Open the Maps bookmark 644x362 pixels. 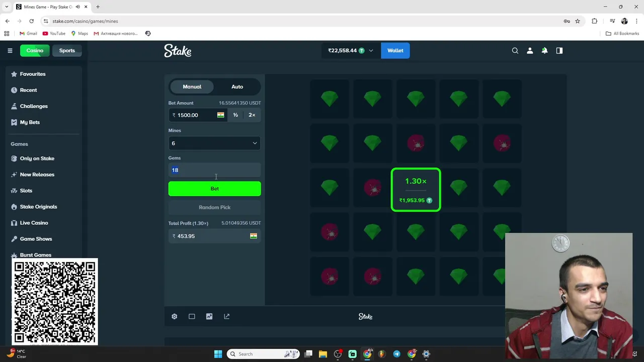click(79, 33)
